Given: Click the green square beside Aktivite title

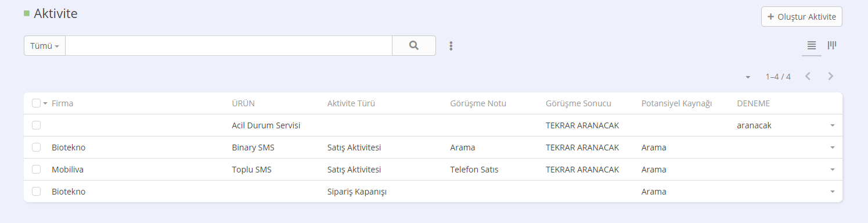Looking at the screenshot, I should coord(27,13).
